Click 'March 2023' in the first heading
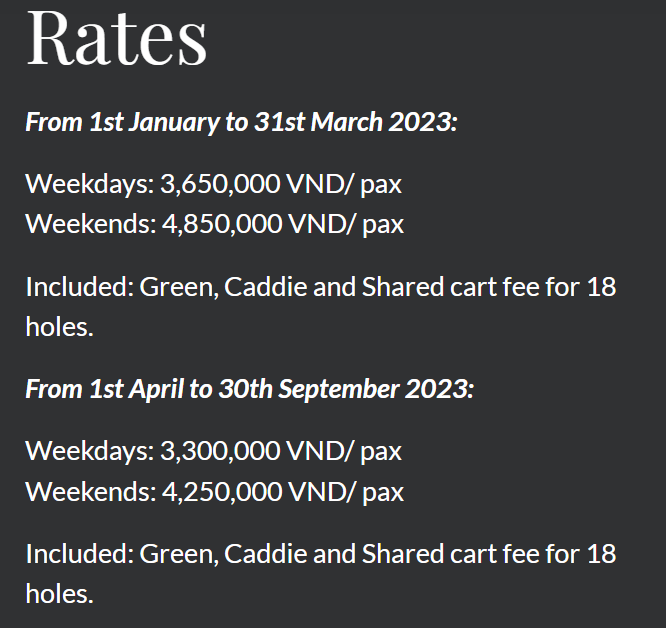The width and height of the screenshot is (666, 628). pyautogui.click(x=381, y=122)
